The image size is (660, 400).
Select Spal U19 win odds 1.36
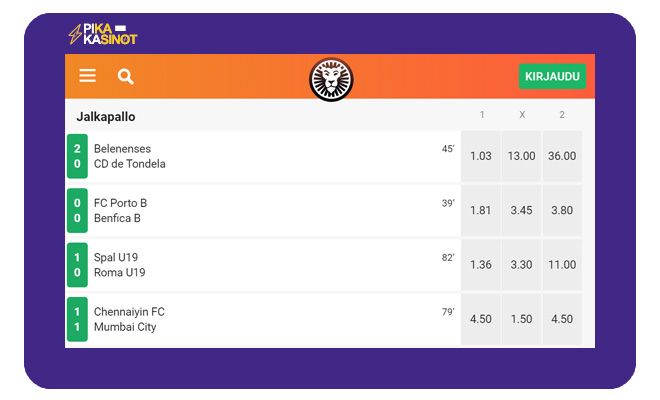coord(481,265)
